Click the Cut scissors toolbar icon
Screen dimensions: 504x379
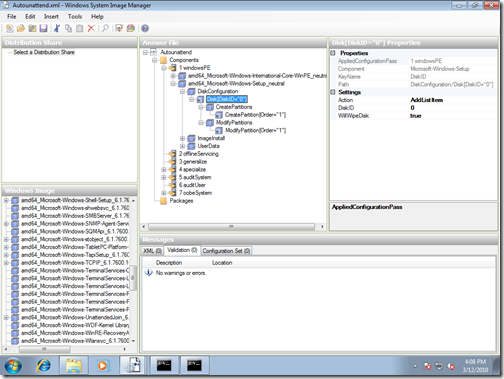point(57,29)
